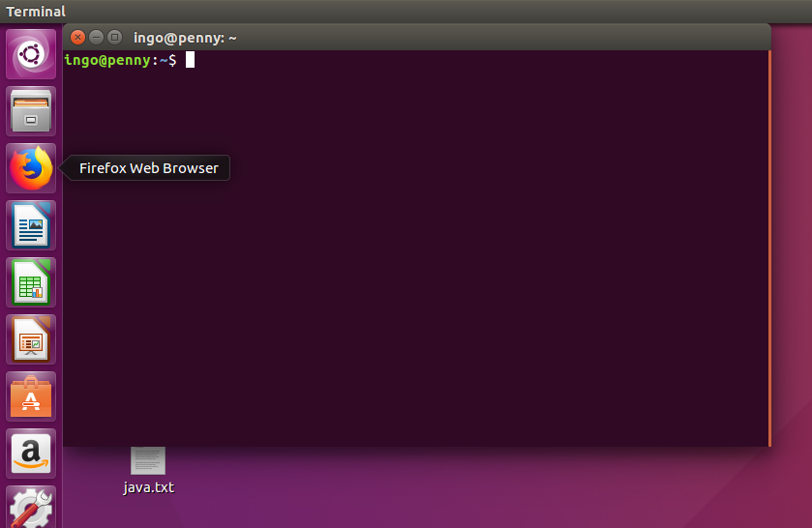This screenshot has height=528, width=812.
Task: Maximize the terminal window
Action: [114, 38]
